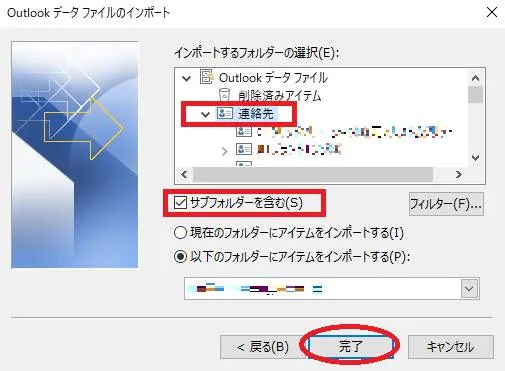This screenshot has height=371, width=505.
Task: Click the first blurred subfolder's contact icon
Action: coord(244,131)
